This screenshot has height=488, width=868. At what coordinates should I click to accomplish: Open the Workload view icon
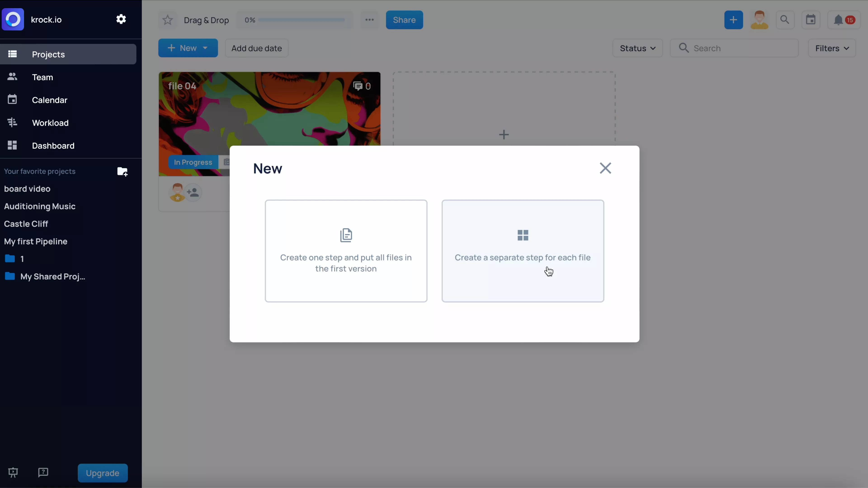(x=12, y=123)
